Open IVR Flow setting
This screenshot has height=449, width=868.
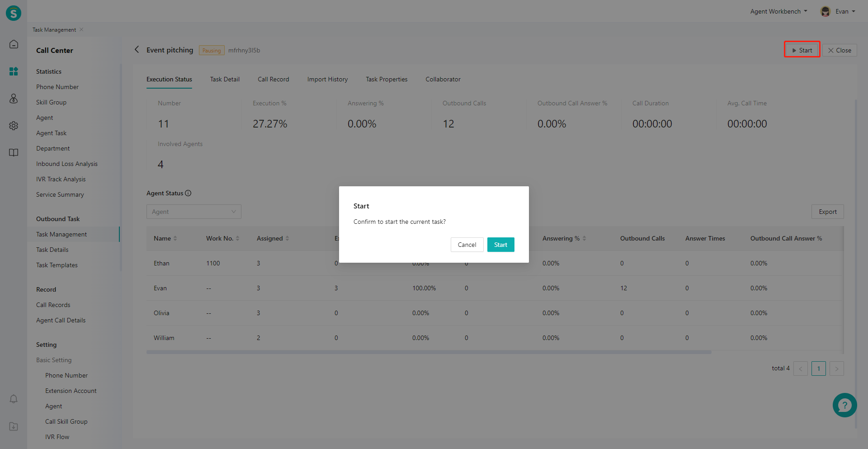click(x=57, y=437)
